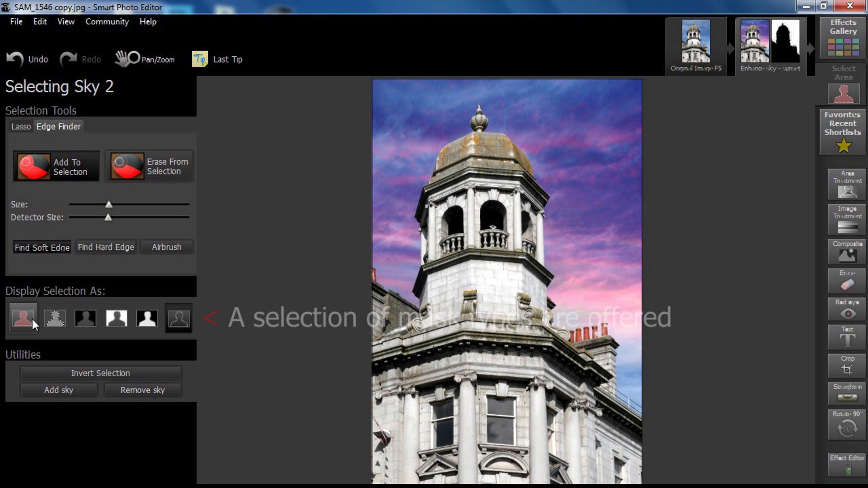This screenshot has height=488, width=868.
Task: Select the Original Image thumbnail
Action: point(695,41)
